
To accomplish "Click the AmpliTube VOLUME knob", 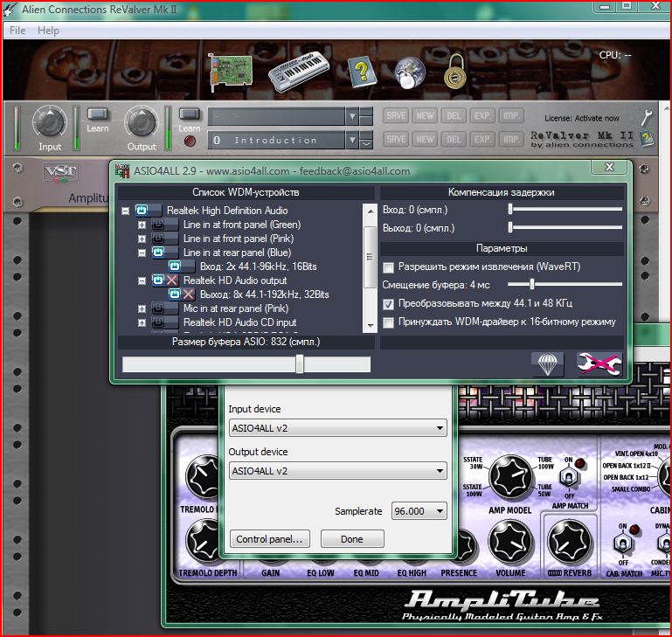I will click(510, 543).
